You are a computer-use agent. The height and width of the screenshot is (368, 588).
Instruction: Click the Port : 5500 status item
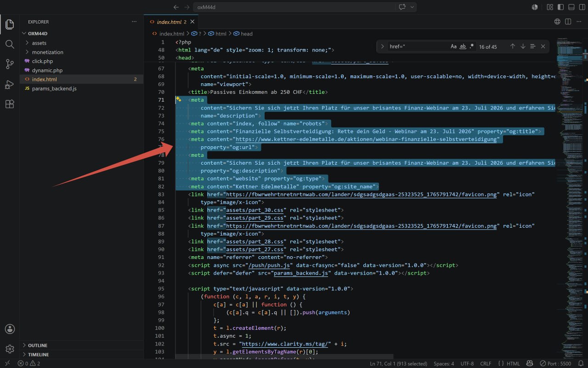pos(556,363)
